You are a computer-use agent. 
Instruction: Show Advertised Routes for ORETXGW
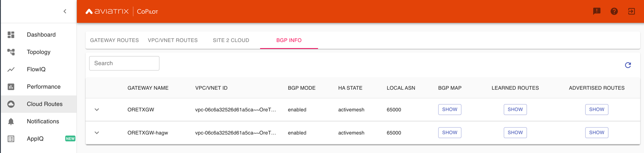(x=597, y=110)
